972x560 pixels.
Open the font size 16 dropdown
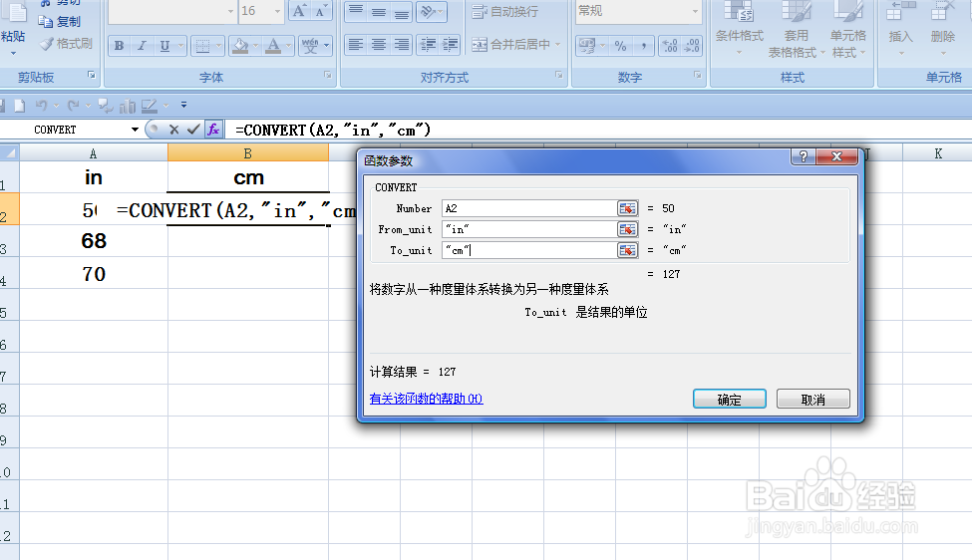tap(277, 11)
